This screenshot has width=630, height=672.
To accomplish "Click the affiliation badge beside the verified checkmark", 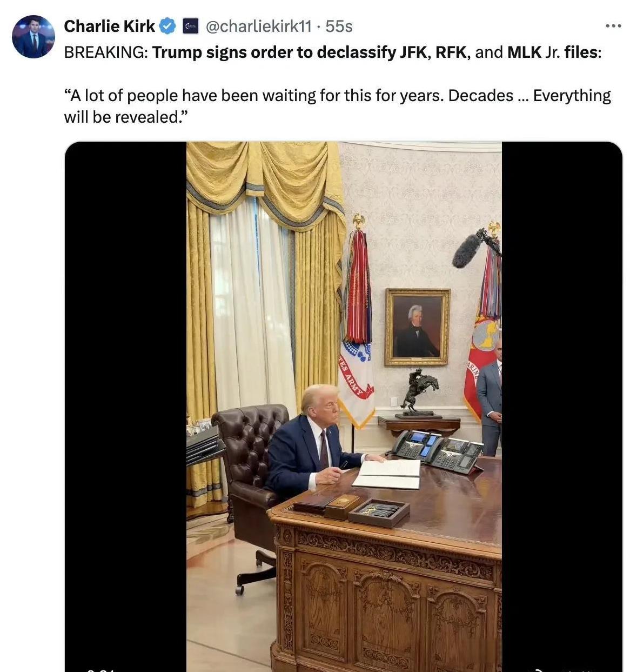I will 190,26.
